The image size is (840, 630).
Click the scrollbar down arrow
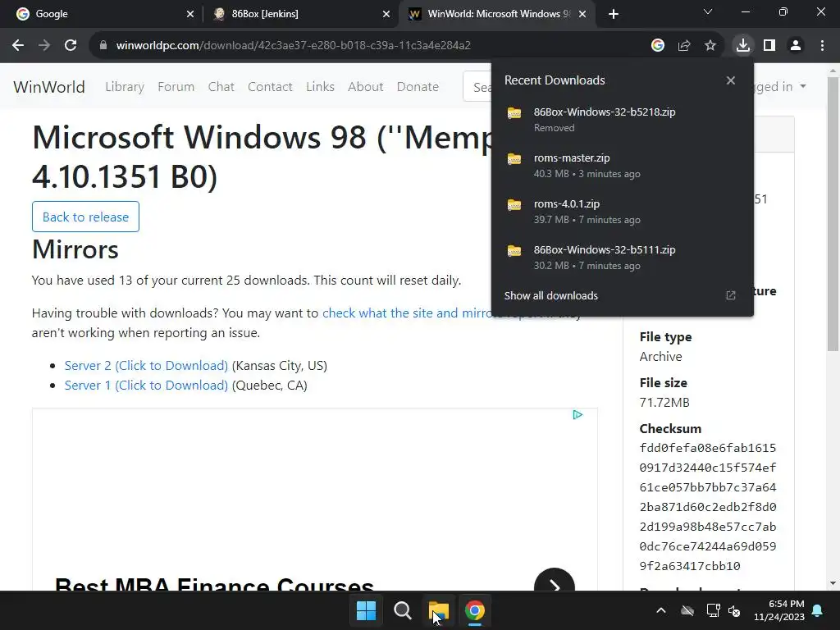833,583
